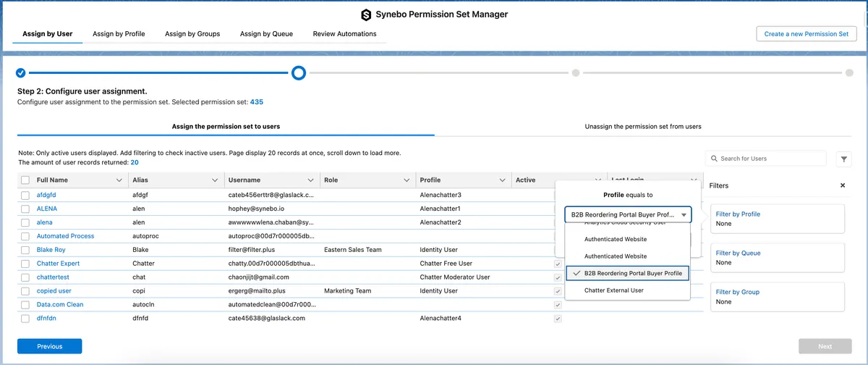Toggle the select-all checkbox in table header
Screen dimensions: 868x365
25,180
